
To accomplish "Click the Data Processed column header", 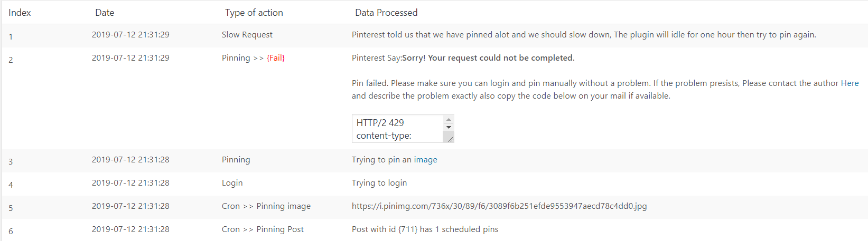I will pyautogui.click(x=386, y=13).
